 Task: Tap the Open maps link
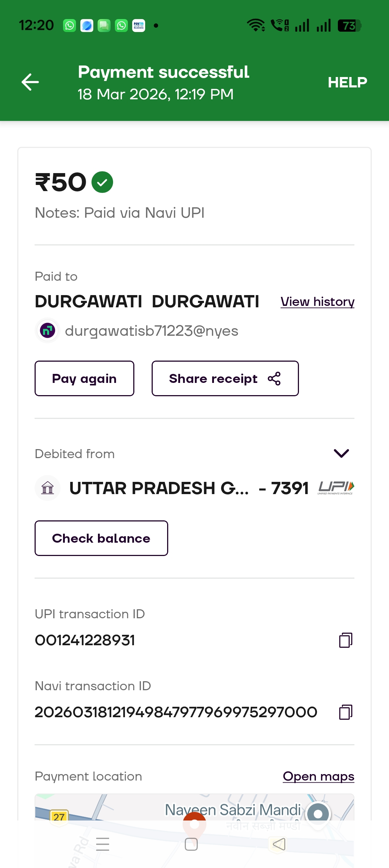pos(318,776)
